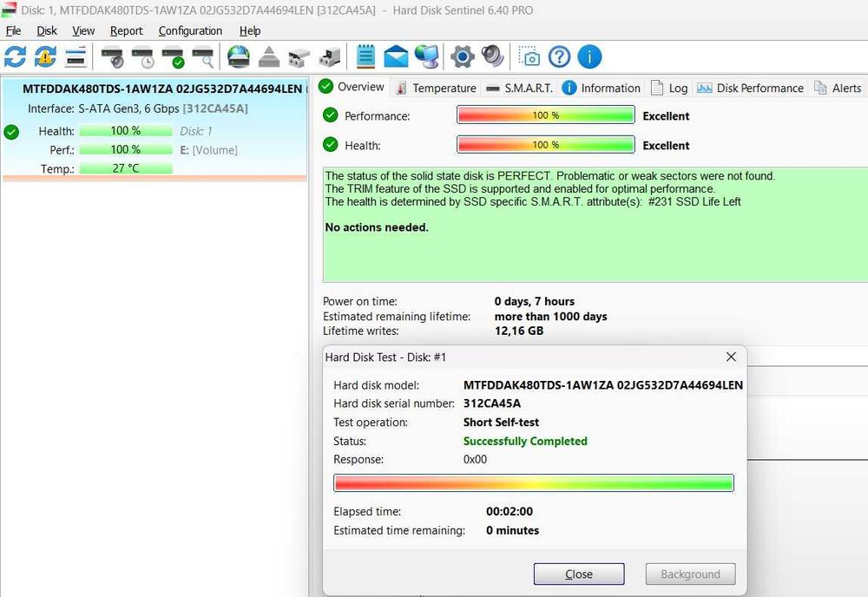This screenshot has height=597, width=868.
Task: Switch to the S.M.A.R.T. tab
Action: 519,88
